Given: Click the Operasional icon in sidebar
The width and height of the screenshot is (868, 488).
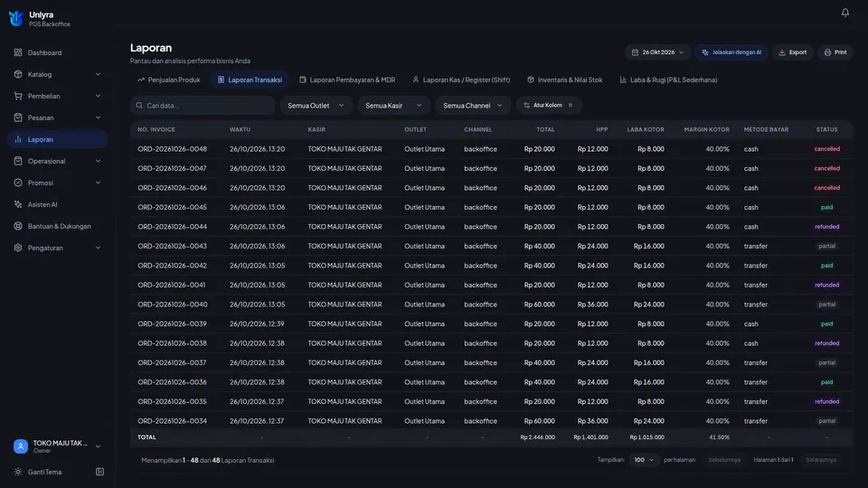Looking at the screenshot, I should point(18,161).
